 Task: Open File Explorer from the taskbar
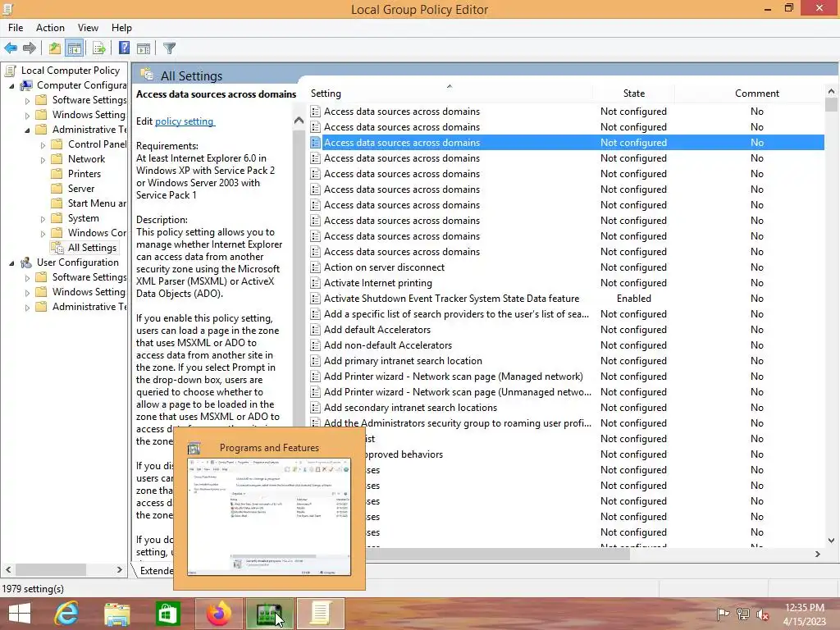point(117,614)
